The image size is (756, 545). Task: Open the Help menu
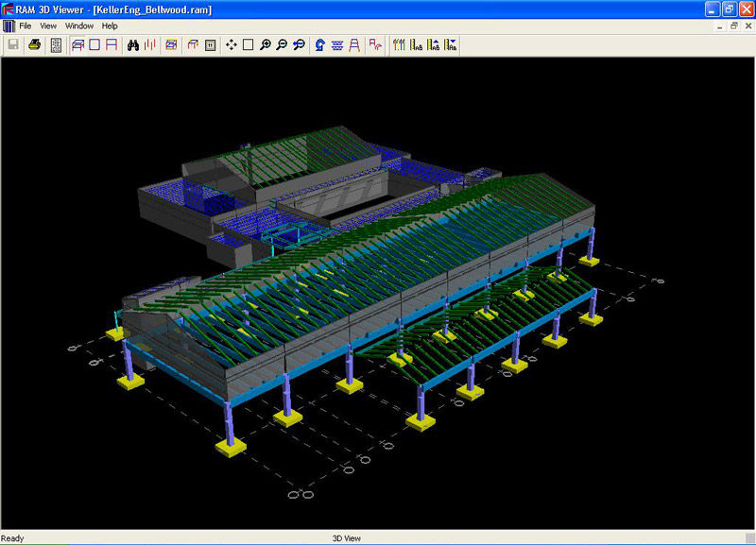click(110, 26)
